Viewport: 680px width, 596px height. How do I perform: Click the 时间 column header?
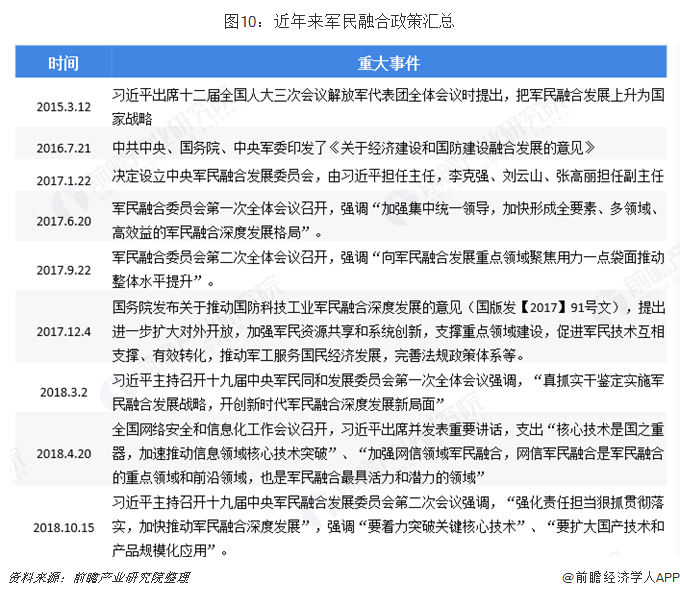(63, 64)
